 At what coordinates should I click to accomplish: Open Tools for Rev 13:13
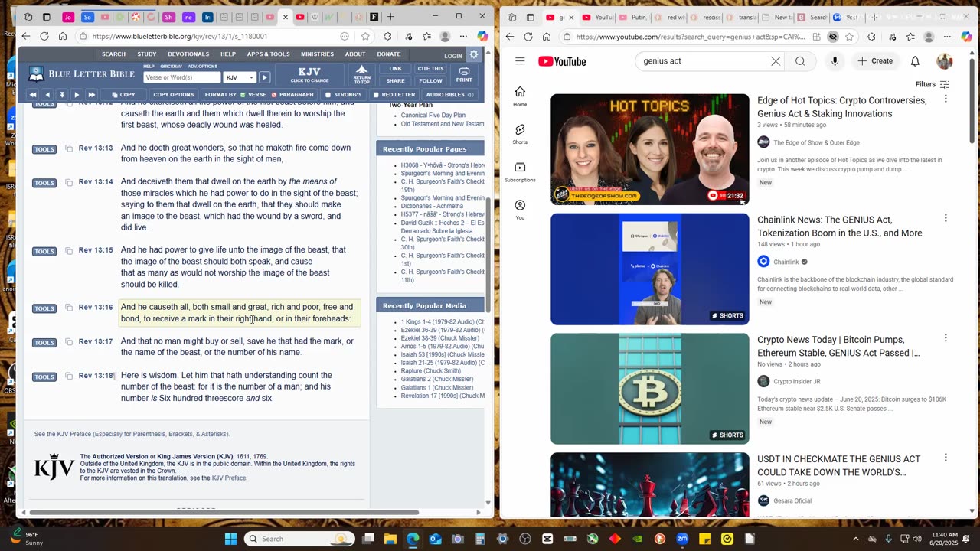pyautogui.click(x=44, y=149)
